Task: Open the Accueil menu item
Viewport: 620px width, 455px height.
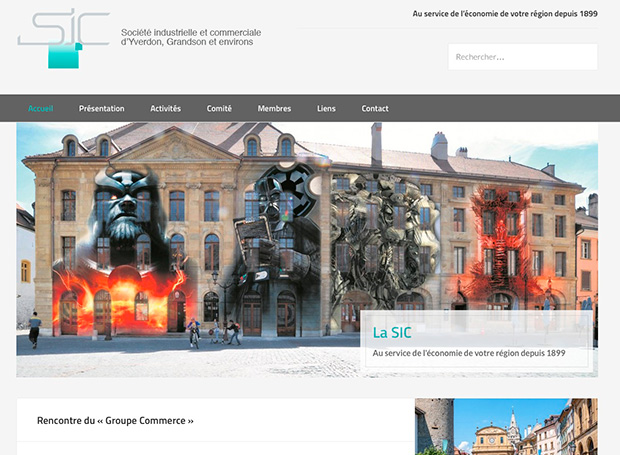Action: (41, 108)
